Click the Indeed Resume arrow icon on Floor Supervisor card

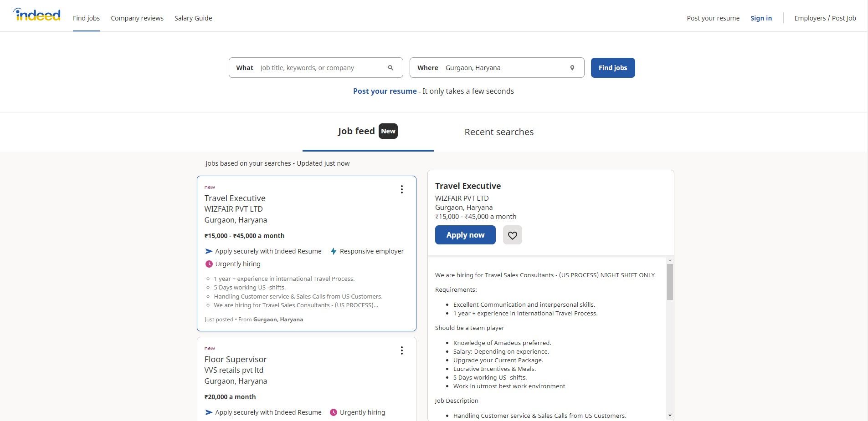point(209,412)
